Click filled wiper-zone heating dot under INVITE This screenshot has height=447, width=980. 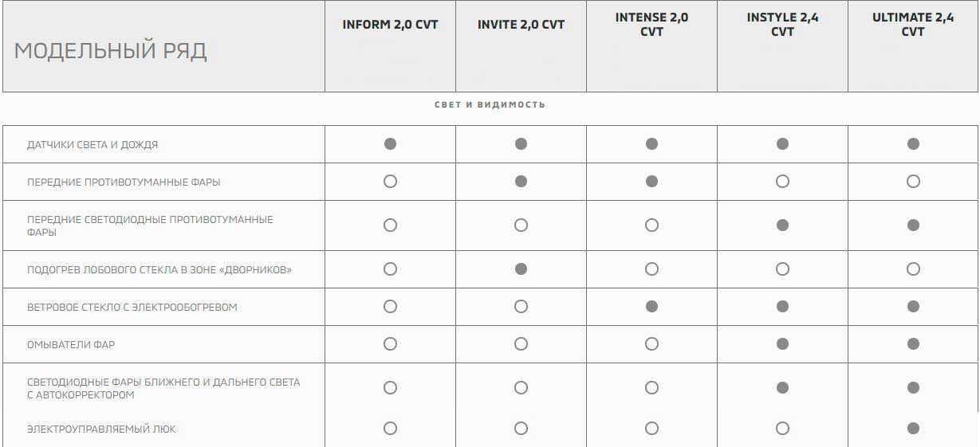521,269
